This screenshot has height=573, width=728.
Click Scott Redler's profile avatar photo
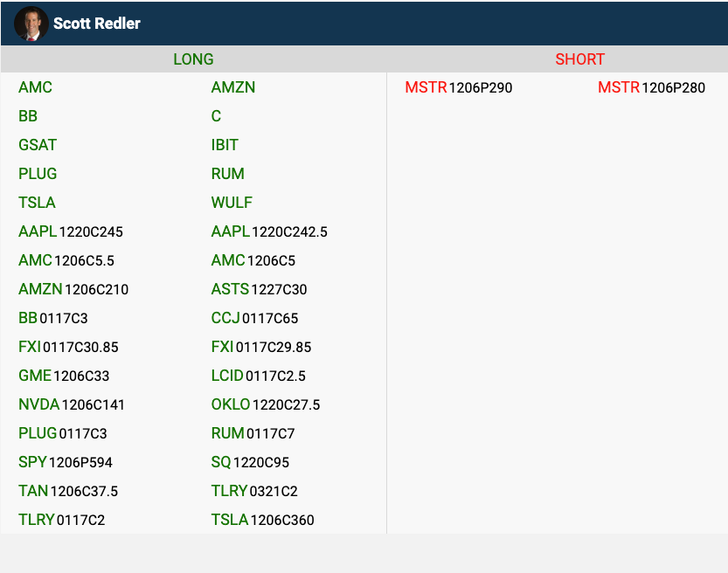31,24
